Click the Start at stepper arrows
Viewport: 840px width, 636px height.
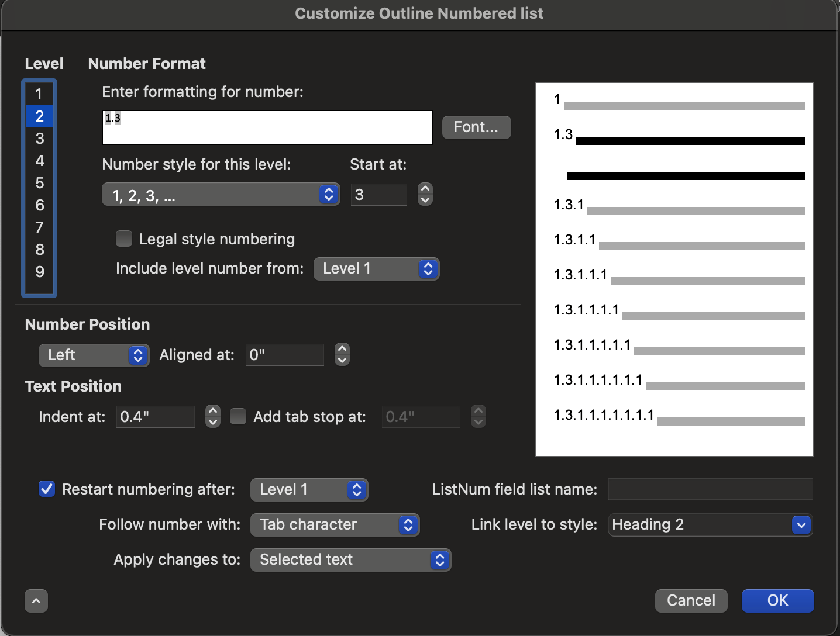coord(425,194)
